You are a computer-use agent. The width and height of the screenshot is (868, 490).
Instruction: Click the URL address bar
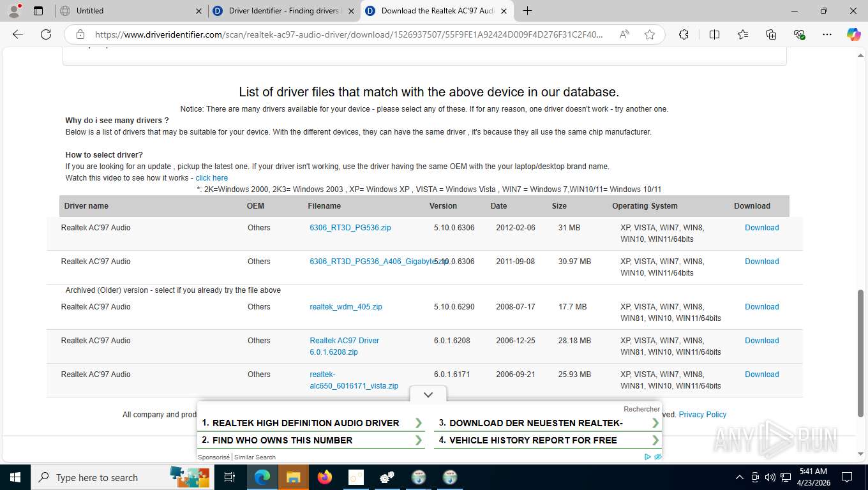click(x=349, y=34)
